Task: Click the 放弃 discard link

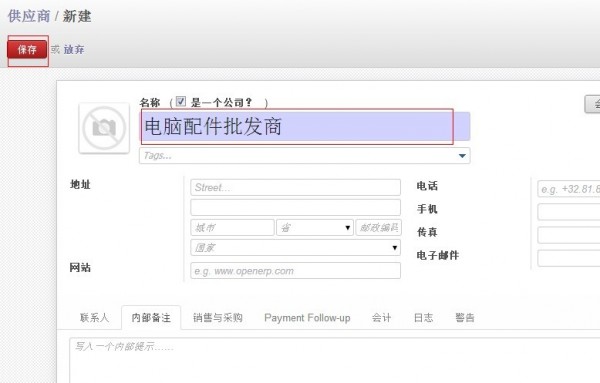Action: pyautogui.click(x=74, y=50)
